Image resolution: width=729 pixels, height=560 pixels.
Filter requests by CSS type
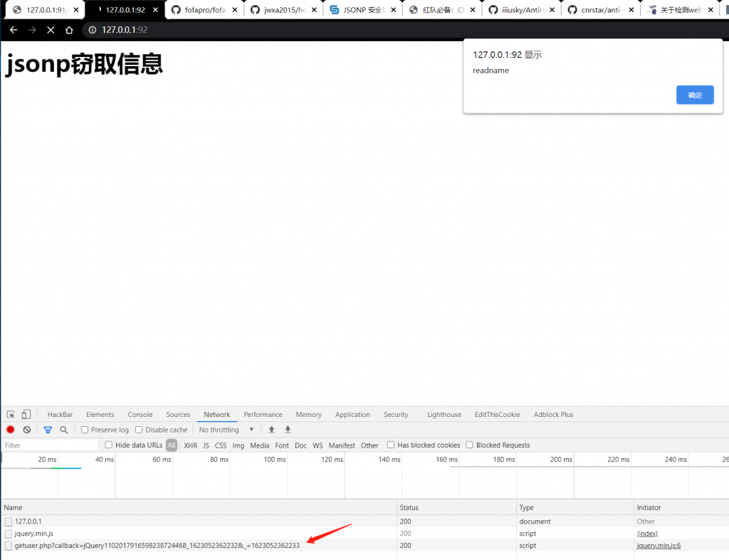(x=221, y=445)
